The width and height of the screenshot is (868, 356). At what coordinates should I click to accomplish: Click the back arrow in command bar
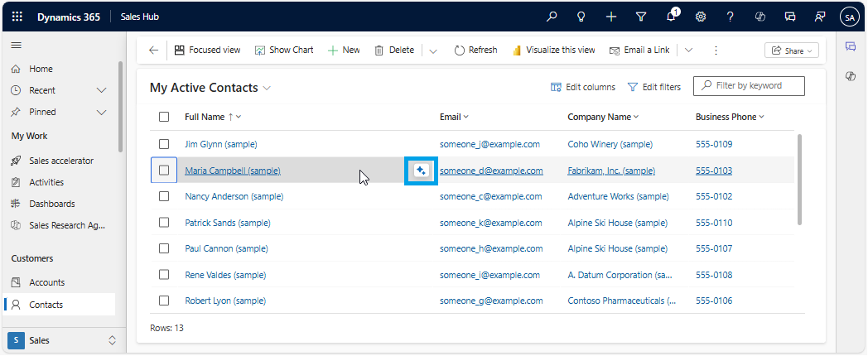(x=153, y=50)
